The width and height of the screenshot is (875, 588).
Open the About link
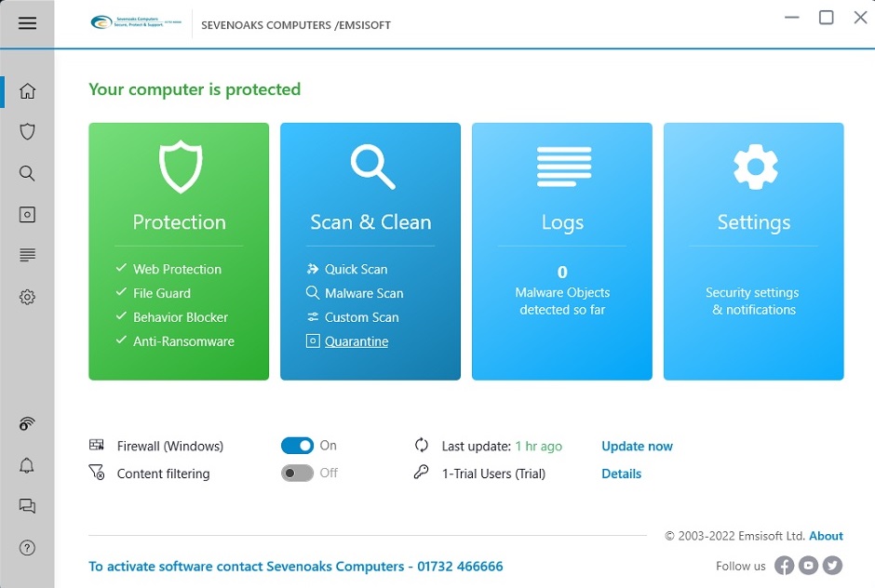pyautogui.click(x=826, y=536)
